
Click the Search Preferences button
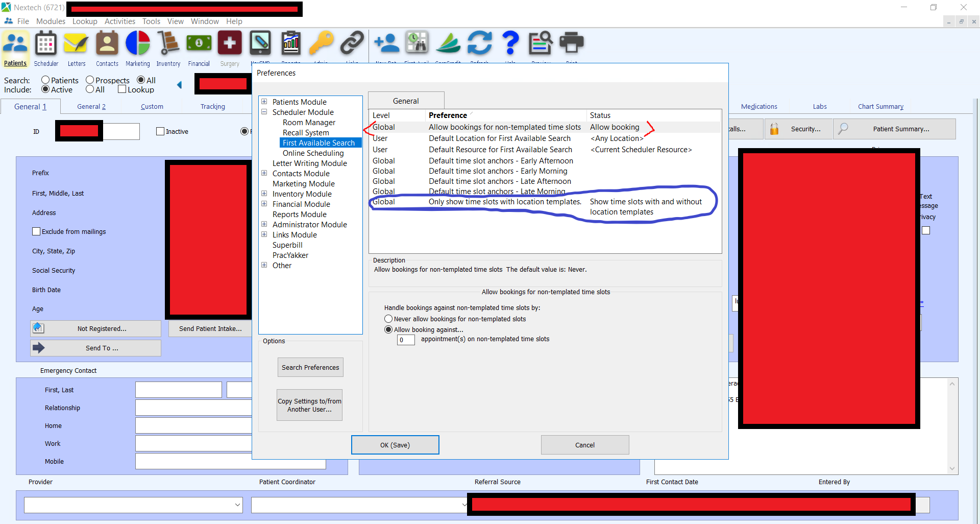click(310, 367)
